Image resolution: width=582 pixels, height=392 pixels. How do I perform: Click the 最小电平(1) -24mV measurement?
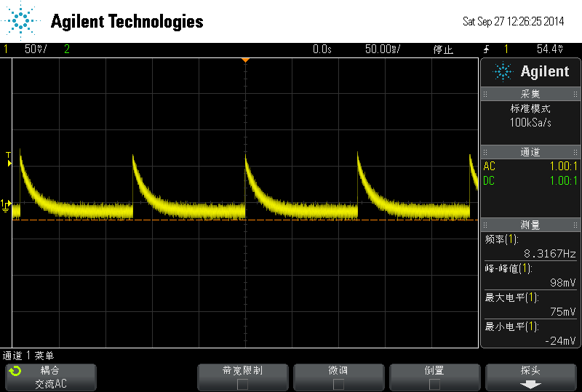tap(530, 333)
